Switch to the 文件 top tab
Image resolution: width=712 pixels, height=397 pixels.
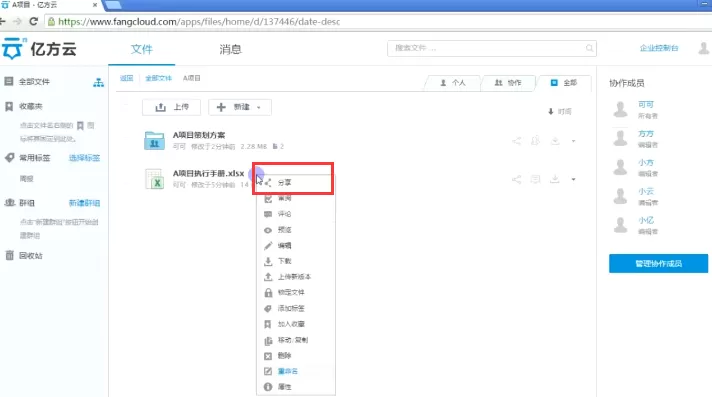tap(142, 49)
